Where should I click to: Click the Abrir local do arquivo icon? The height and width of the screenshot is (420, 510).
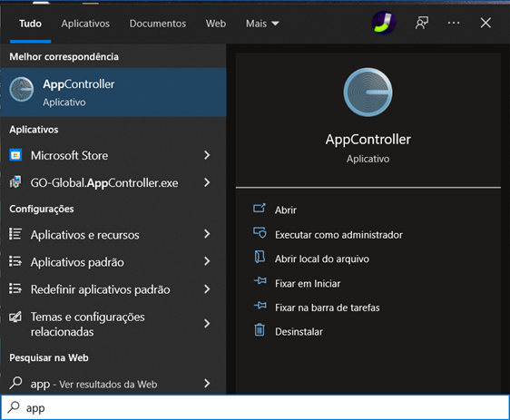click(260, 257)
